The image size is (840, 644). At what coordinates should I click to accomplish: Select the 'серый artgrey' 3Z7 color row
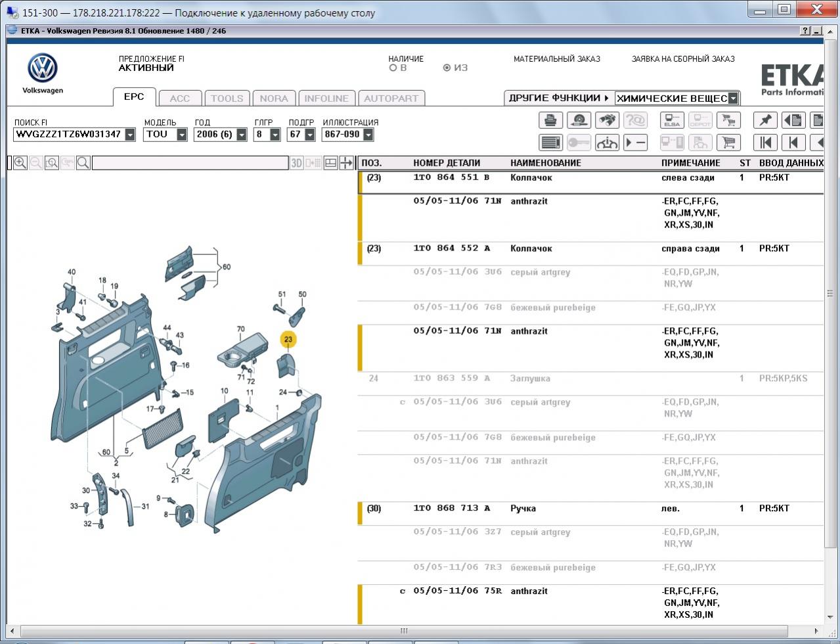pos(591,538)
